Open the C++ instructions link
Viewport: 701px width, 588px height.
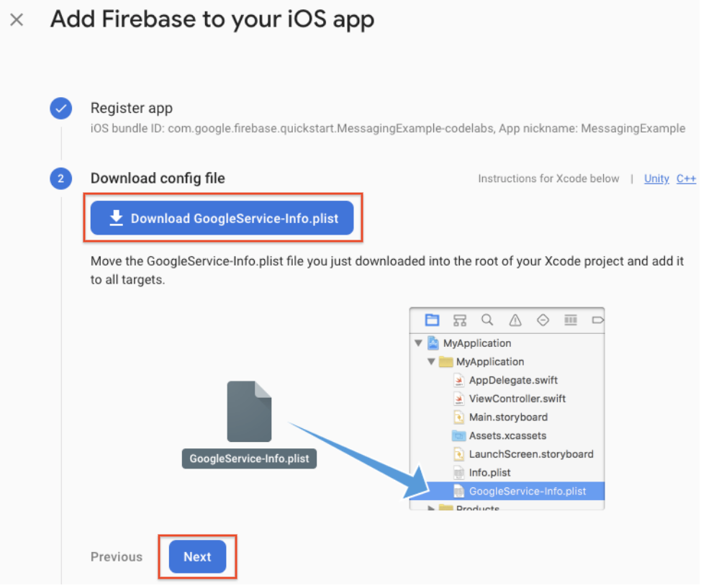(686, 178)
